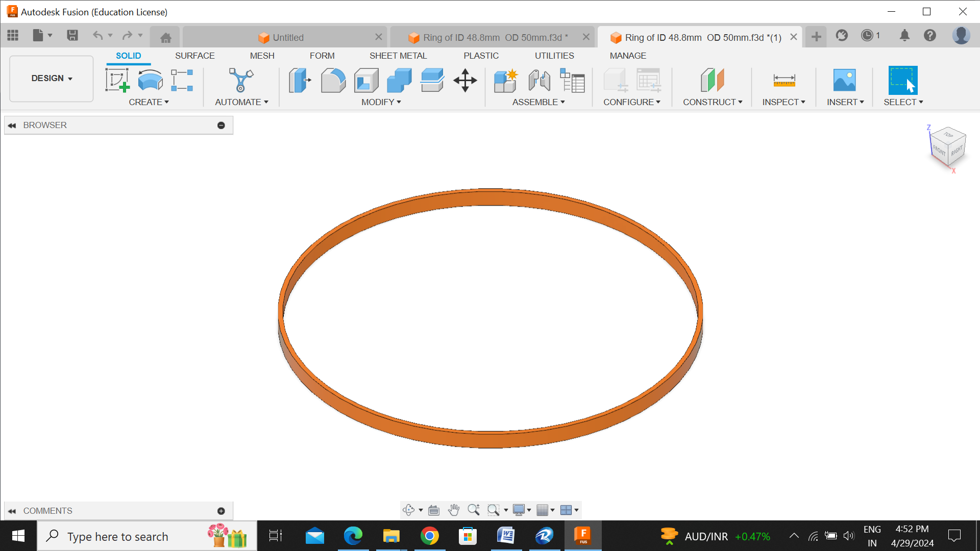
Task: Expand the CREATE dropdown menu
Action: click(x=148, y=102)
